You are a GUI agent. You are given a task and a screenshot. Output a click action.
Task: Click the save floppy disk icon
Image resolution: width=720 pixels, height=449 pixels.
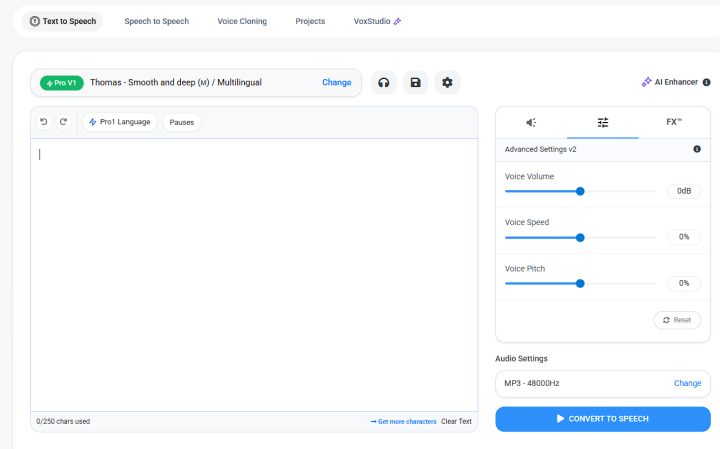coord(415,82)
